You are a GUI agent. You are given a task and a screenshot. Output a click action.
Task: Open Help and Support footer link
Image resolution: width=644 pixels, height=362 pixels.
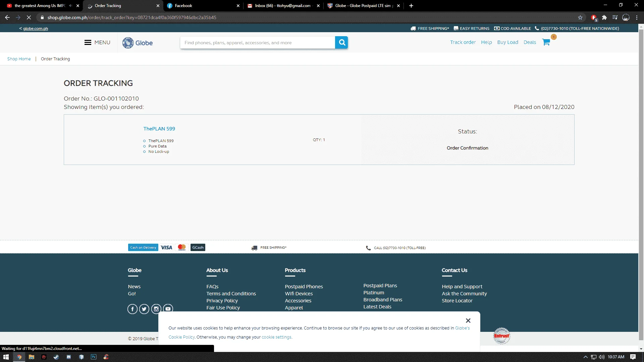pyautogui.click(x=462, y=287)
